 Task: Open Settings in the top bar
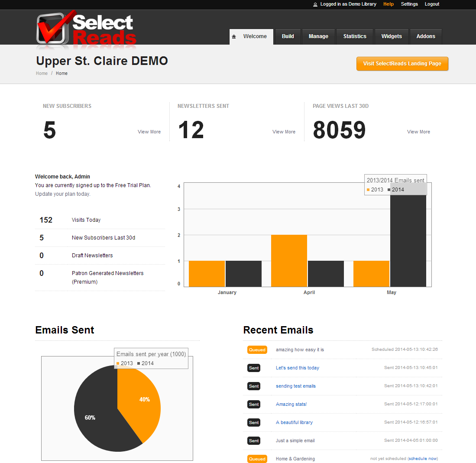[409, 4]
